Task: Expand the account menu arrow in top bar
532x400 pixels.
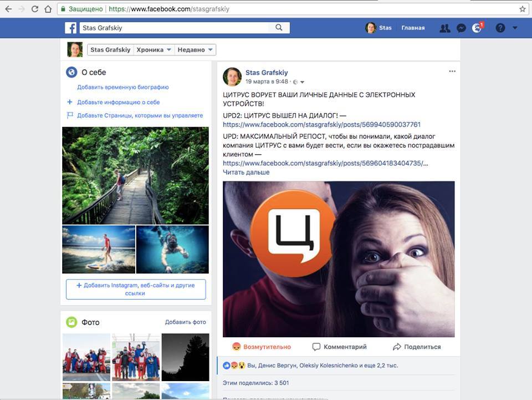Action: (515, 28)
